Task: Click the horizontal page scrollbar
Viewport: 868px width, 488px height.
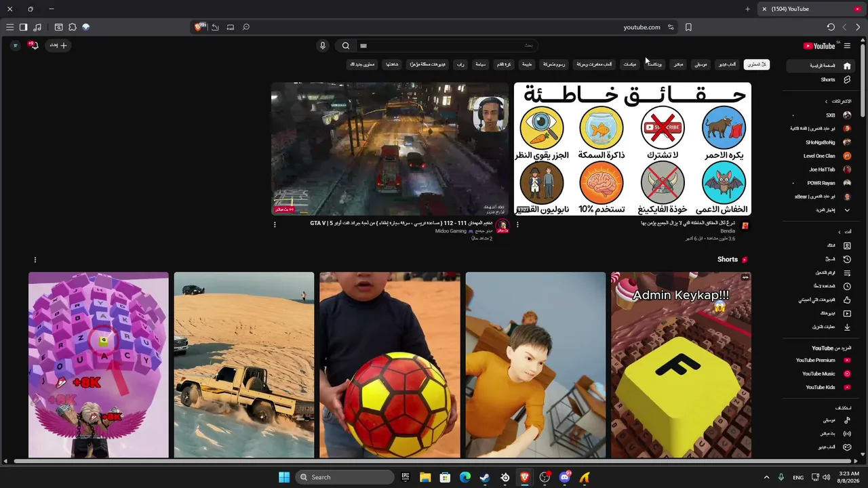Action: [434, 462]
